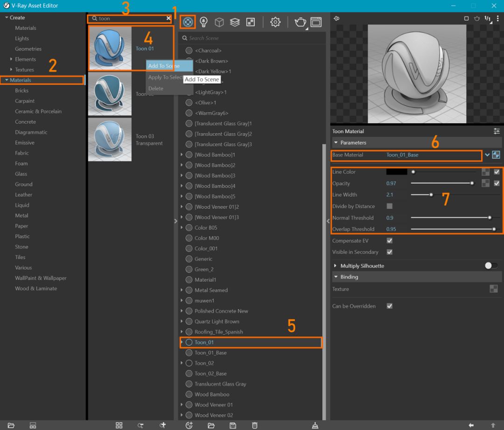Expand the Multiply Silhouette rollout

point(335,265)
